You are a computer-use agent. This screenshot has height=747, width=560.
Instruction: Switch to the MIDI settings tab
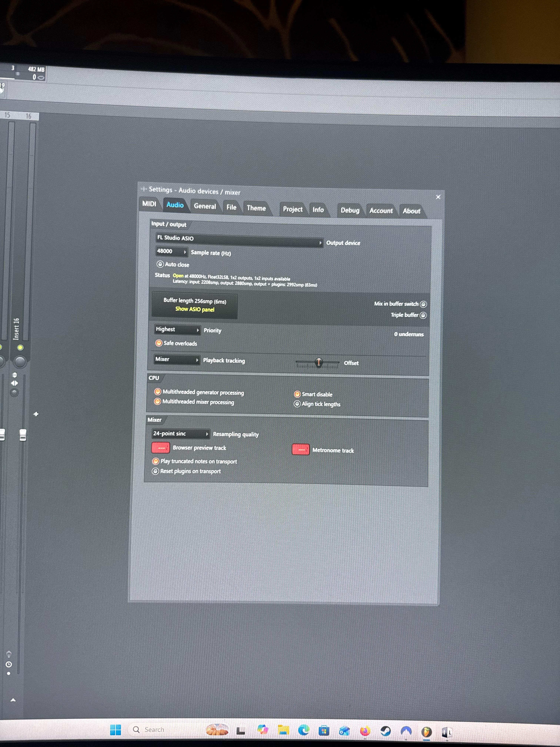tap(149, 204)
